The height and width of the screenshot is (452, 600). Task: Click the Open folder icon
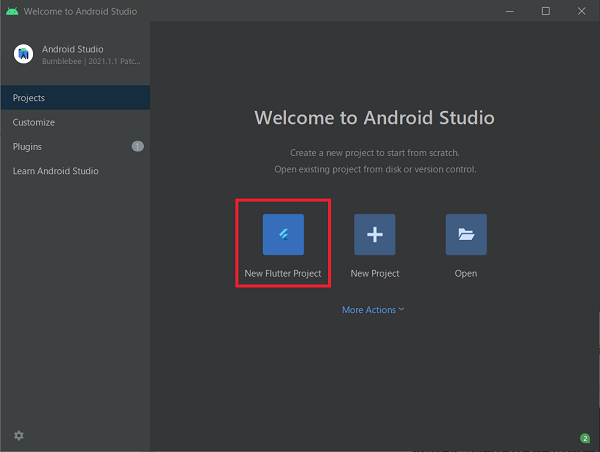coord(466,234)
